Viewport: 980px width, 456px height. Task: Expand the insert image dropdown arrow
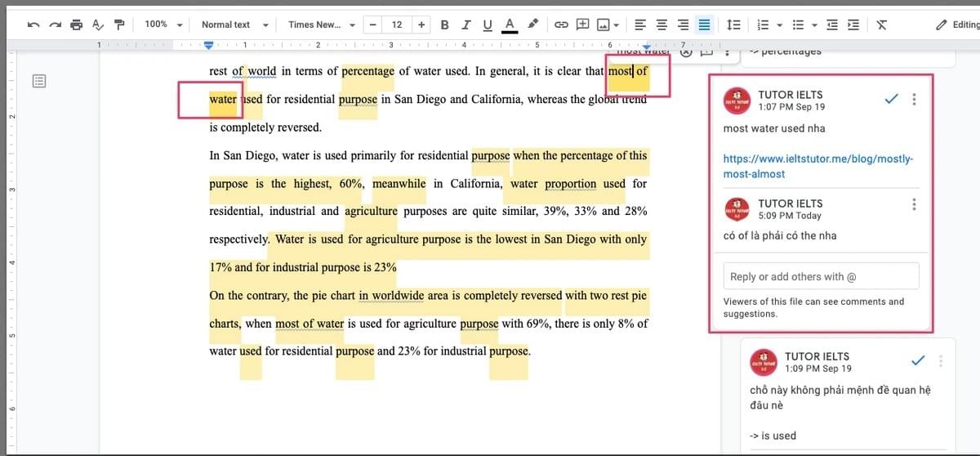point(616,25)
